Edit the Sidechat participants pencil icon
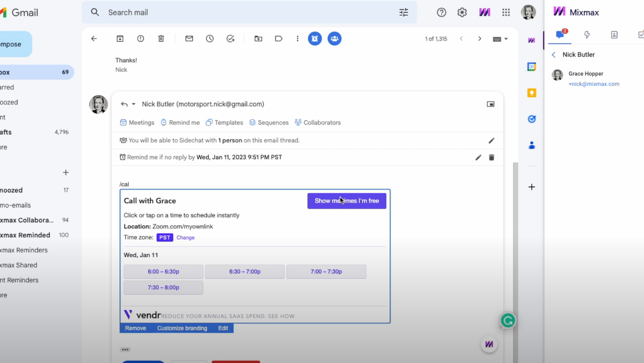644x363 pixels. click(x=491, y=141)
